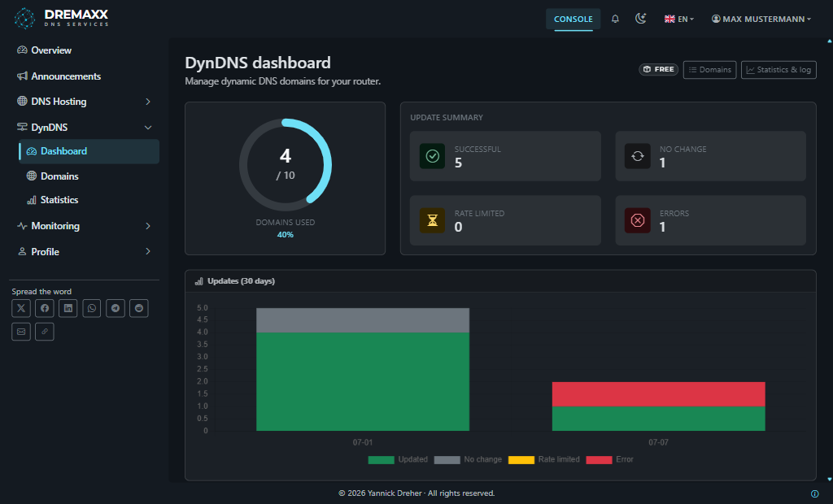833x504 pixels.
Task: Open the notifications bell
Action: pyautogui.click(x=615, y=19)
